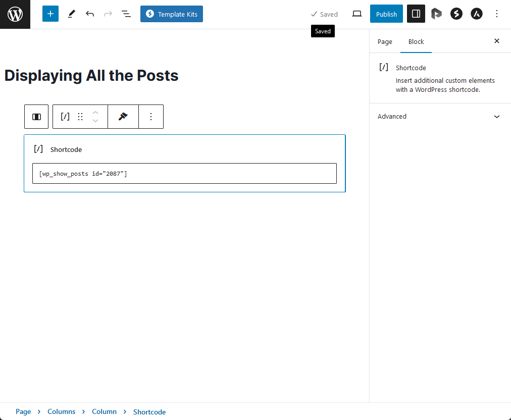The height and width of the screenshot is (420, 511).
Task: Click Shortcode block type transform icon
Action: [x=65, y=117]
